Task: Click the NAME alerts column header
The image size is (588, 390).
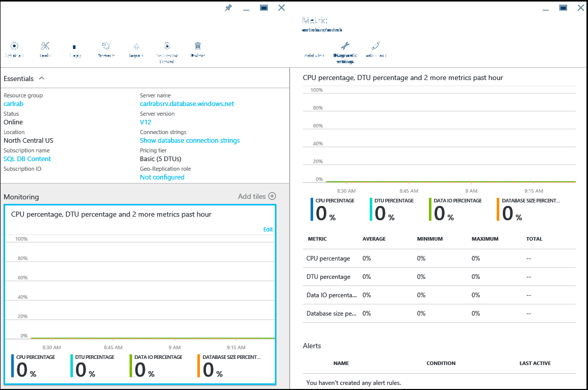Action: coord(341,363)
